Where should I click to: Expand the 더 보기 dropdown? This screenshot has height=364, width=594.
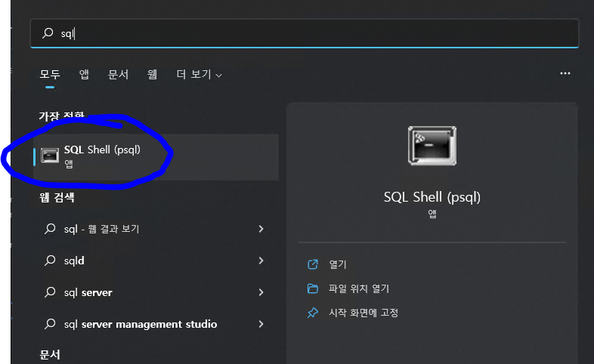coord(199,74)
